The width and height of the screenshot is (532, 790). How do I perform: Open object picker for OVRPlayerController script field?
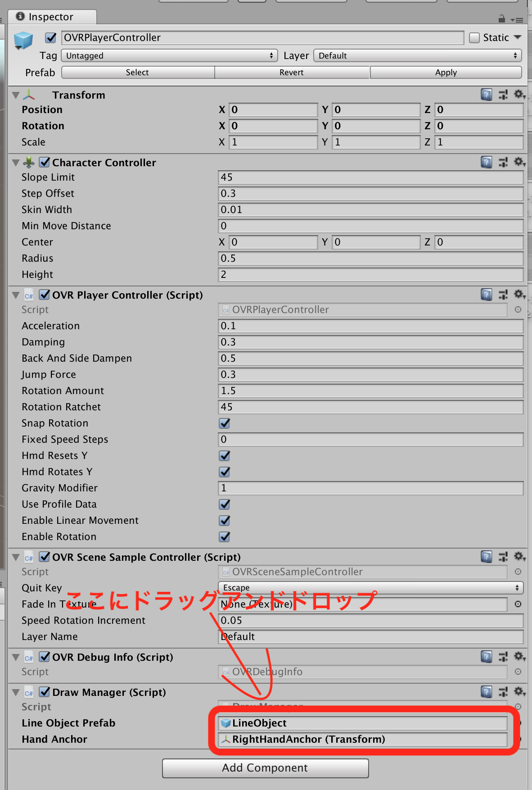click(x=518, y=309)
